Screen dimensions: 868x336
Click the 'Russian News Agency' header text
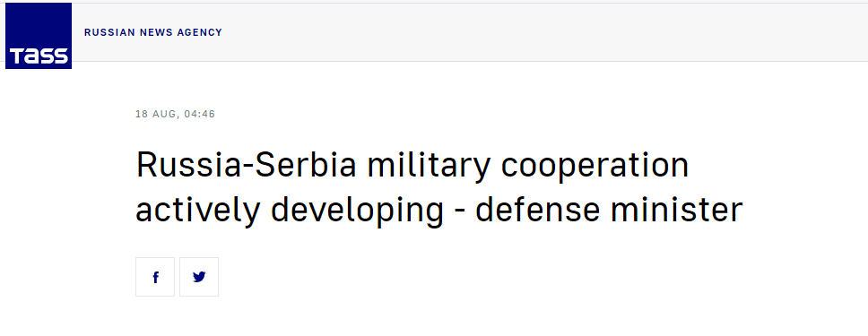pyautogui.click(x=153, y=32)
